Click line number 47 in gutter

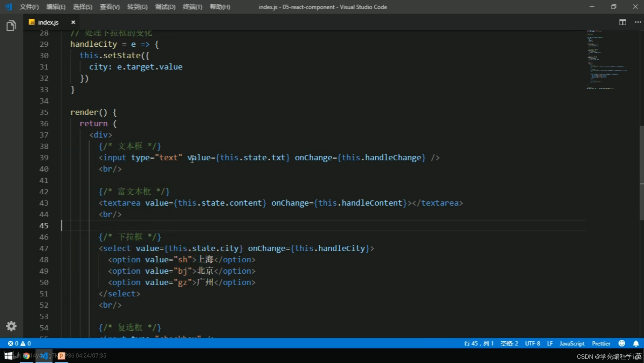pyautogui.click(x=44, y=248)
